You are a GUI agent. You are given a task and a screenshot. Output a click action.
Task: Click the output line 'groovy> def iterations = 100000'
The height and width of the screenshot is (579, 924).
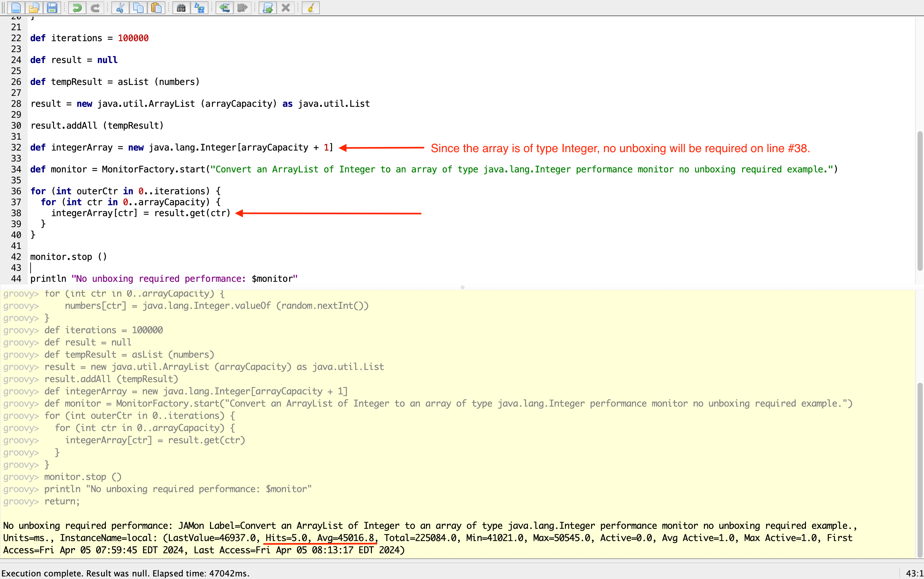pyautogui.click(x=83, y=330)
